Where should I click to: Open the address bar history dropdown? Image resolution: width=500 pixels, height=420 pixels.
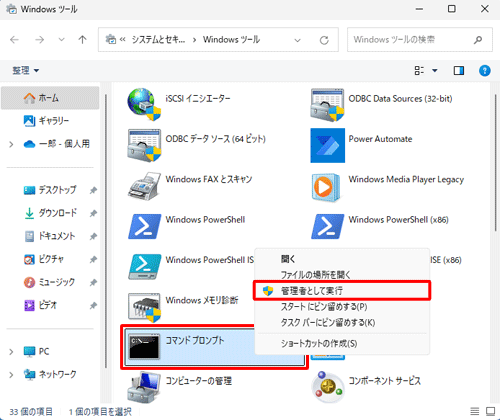(297, 40)
